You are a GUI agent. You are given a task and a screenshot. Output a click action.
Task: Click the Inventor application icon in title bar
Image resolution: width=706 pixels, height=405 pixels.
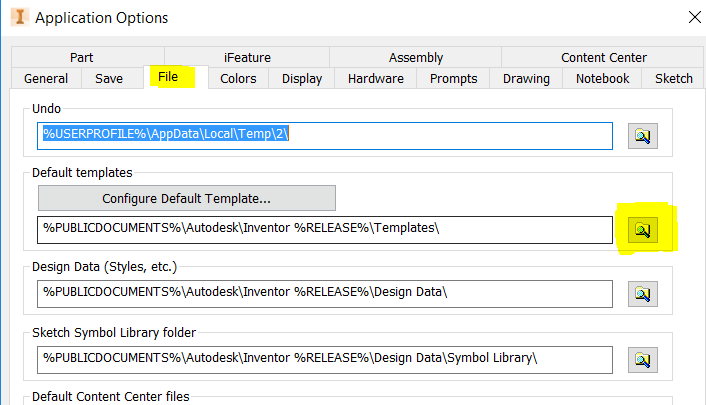click(x=17, y=17)
